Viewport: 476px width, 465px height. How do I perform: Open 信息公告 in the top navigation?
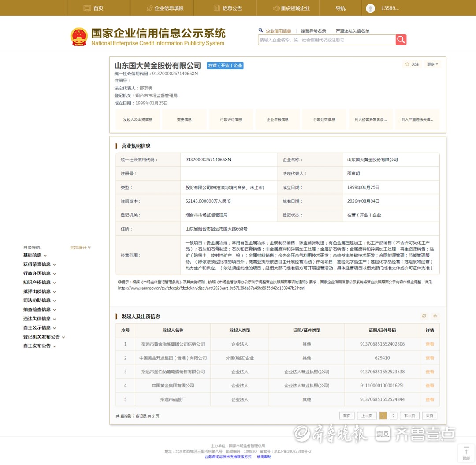coord(228,8)
